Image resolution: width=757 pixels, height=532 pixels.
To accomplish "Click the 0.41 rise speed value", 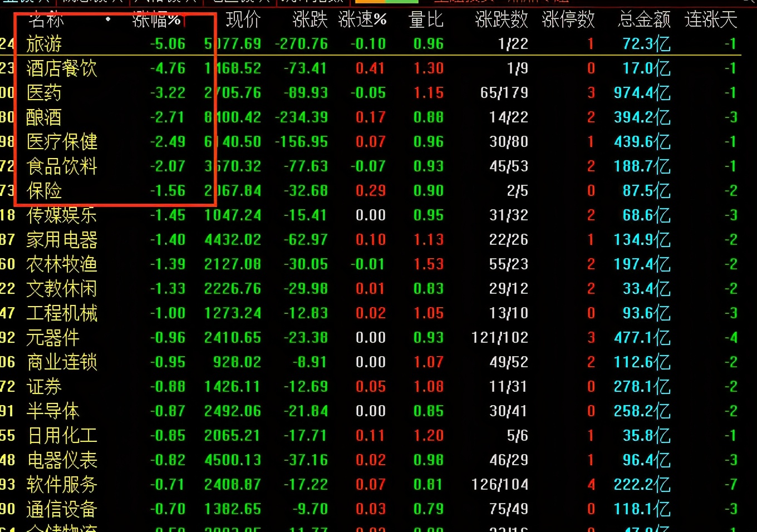I will (x=371, y=68).
